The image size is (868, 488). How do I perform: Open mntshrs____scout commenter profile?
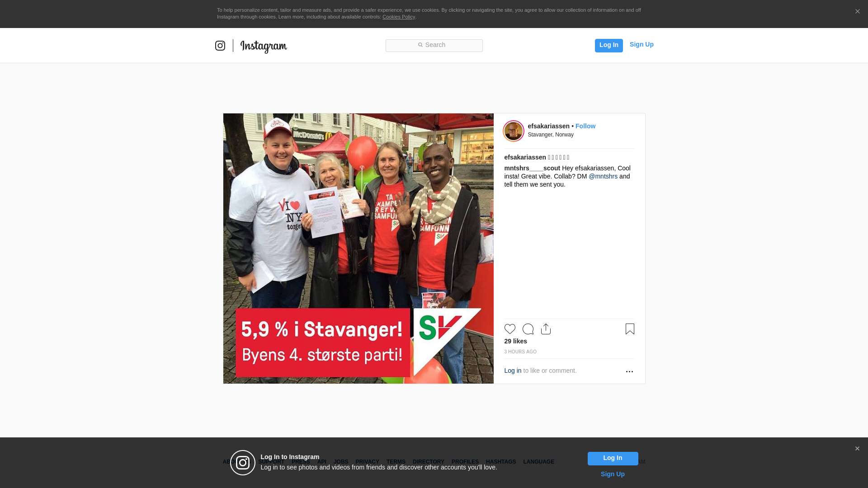[x=532, y=168]
